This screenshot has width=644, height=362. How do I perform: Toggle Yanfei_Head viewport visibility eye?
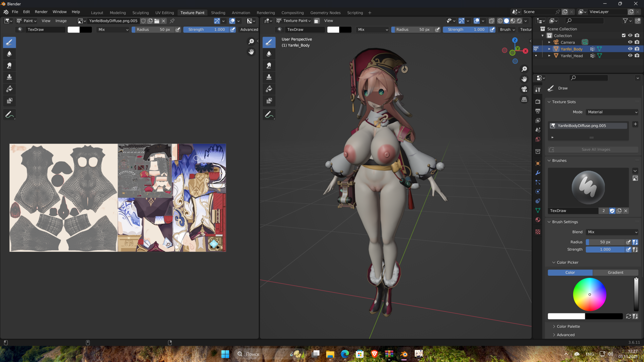[630, 56]
